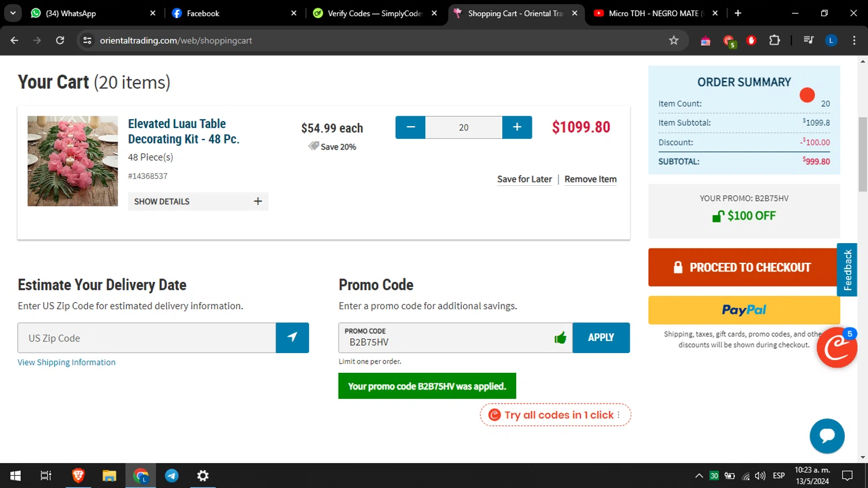The height and width of the screenshot is (488, 868).
Task: Show hidden system tray icons
Action: 699,476
